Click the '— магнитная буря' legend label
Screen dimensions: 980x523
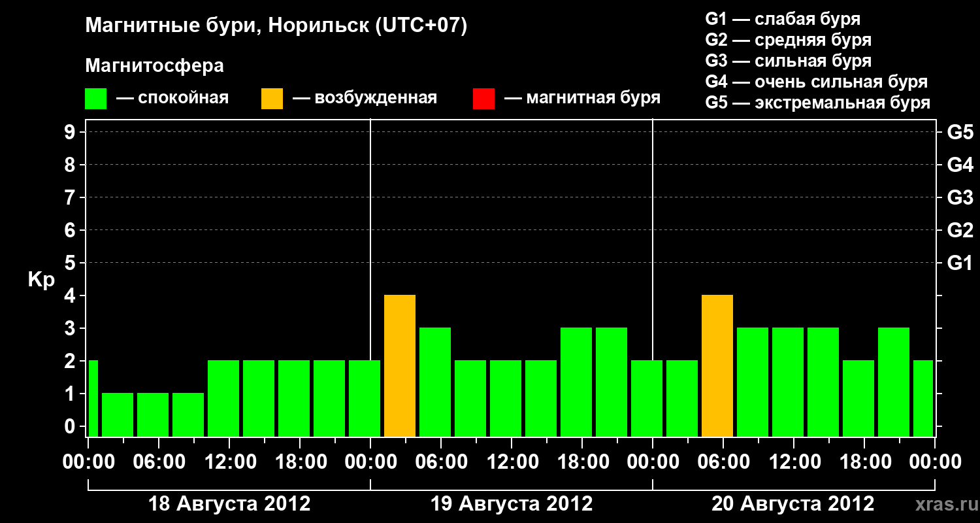click(583, 99)
